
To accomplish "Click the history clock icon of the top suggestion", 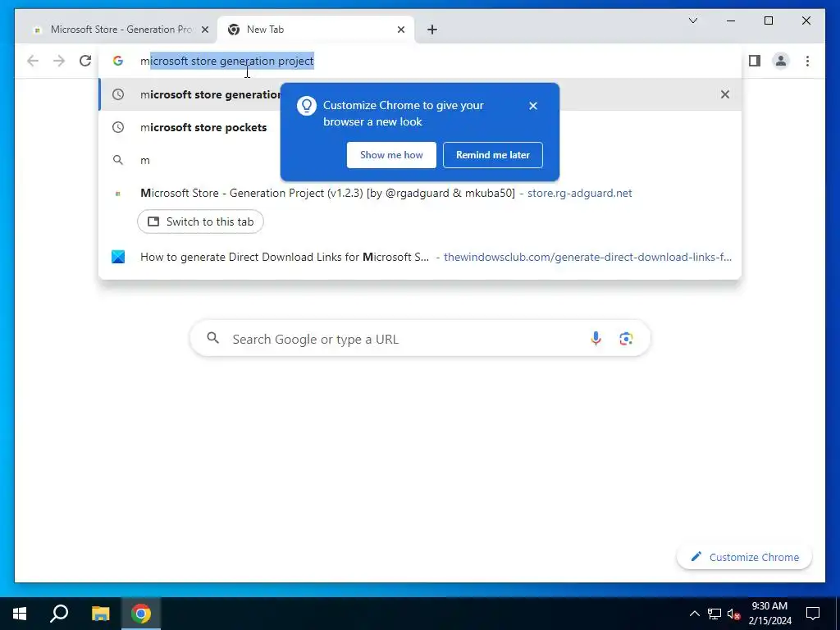I will click(x=118, y=94).
